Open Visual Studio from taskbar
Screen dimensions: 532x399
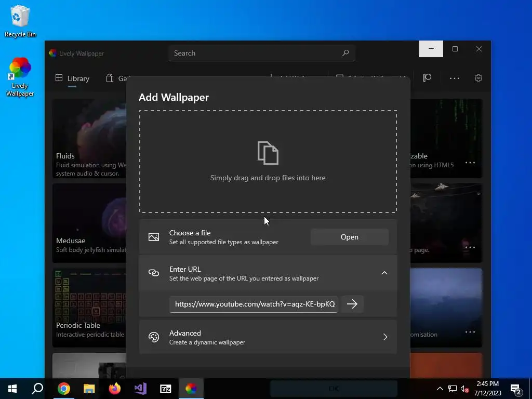[x=140, y=389]
